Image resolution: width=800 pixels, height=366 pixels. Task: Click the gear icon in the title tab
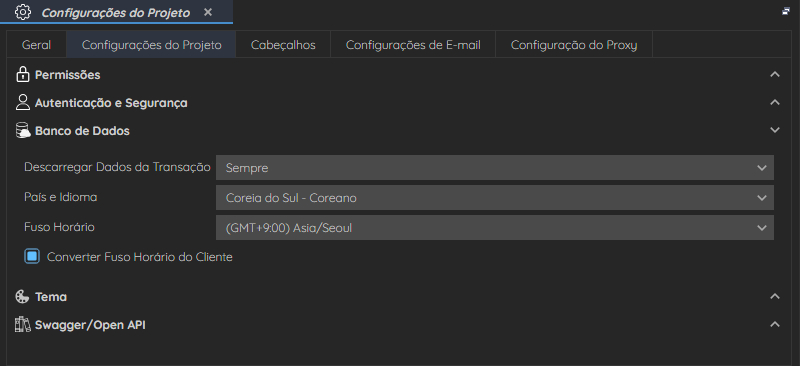[23, 12]
